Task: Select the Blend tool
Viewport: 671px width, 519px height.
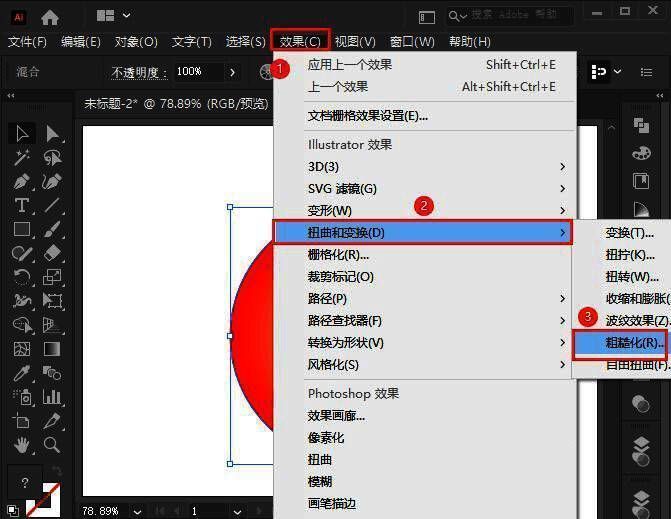Action: pos(52,373)
